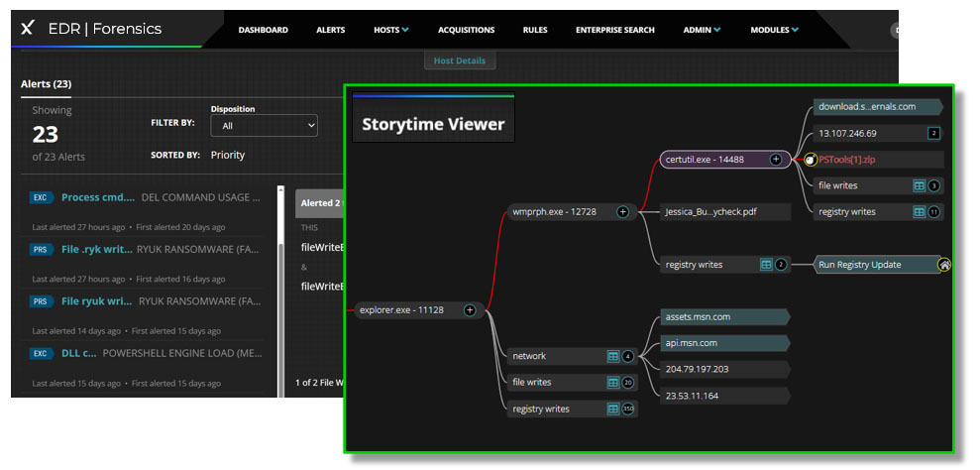Image resolution: width=980 pixels, height=470 pixels.
Task: Expand the wmprph.exe - 12728 plus icon
Action: point(622,212)
